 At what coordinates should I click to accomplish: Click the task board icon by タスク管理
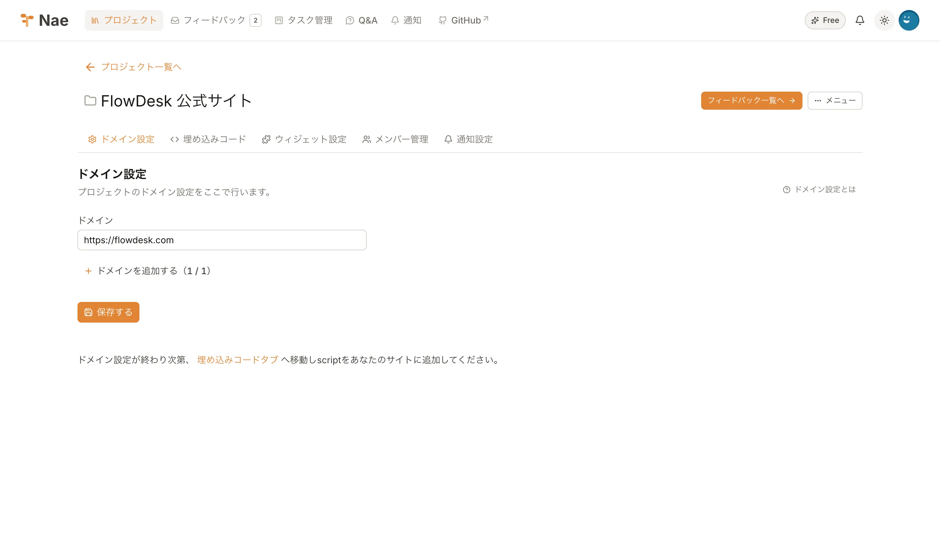click(x=279, y=20)
